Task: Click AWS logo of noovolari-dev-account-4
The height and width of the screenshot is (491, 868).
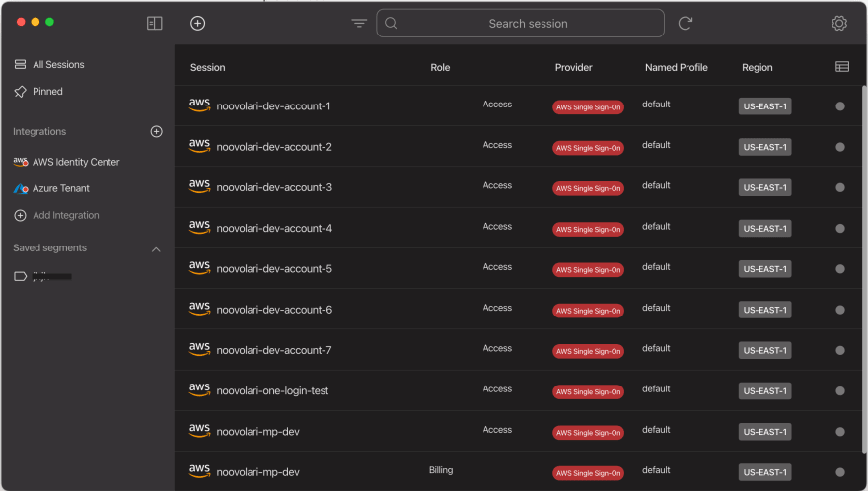Action: pos(199,227)
